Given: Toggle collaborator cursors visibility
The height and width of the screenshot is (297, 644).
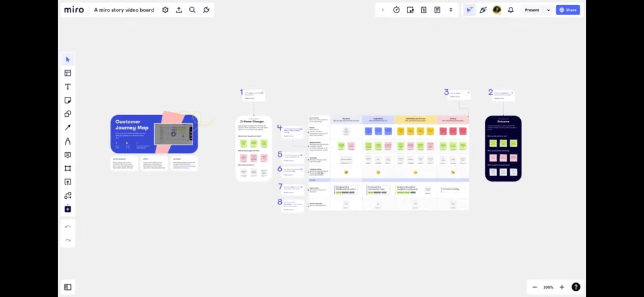Looking at the screenshot, I should (x=469, y=10).
